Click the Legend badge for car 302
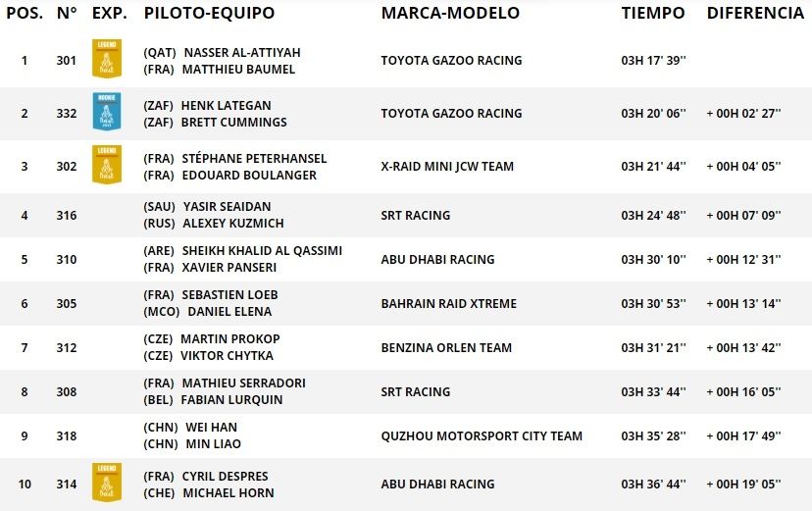The width and height of the screenshot is (812, 511). [106, 166]
